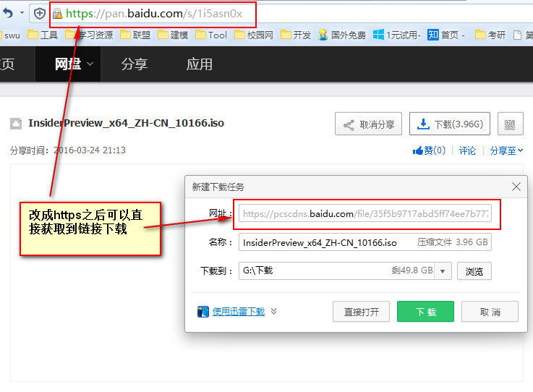This screenshot has height=392, width=533.
Task: Switch to the 应用 tab
Action: (199, 64)
